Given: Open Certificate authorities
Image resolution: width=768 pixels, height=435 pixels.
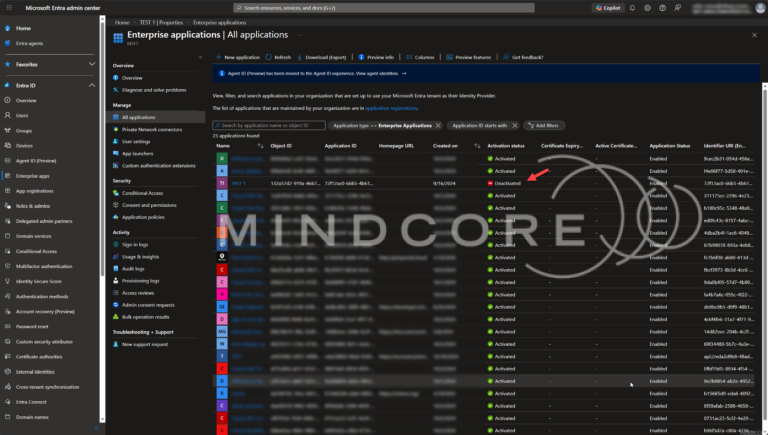Looking at the screenshot, I should [39, 357].
